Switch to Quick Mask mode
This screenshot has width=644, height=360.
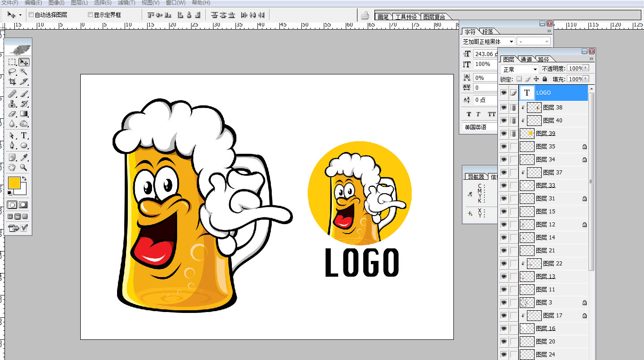coord(23,204)
